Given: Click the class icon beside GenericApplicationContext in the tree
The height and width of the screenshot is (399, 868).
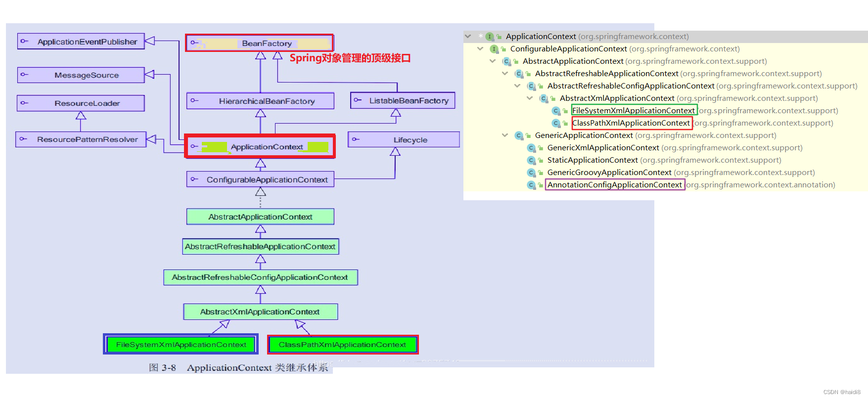Looking at the screenshot, I should [x=519, y=135].
